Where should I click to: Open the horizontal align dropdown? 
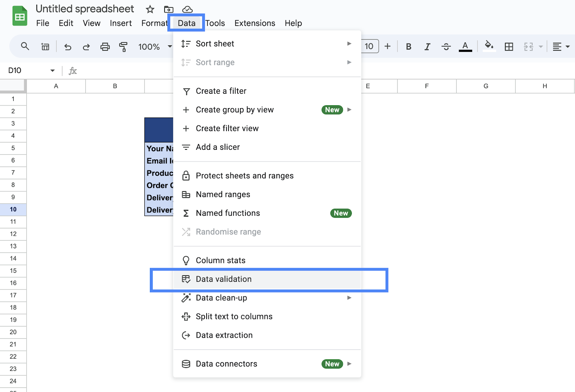[560, 46]
